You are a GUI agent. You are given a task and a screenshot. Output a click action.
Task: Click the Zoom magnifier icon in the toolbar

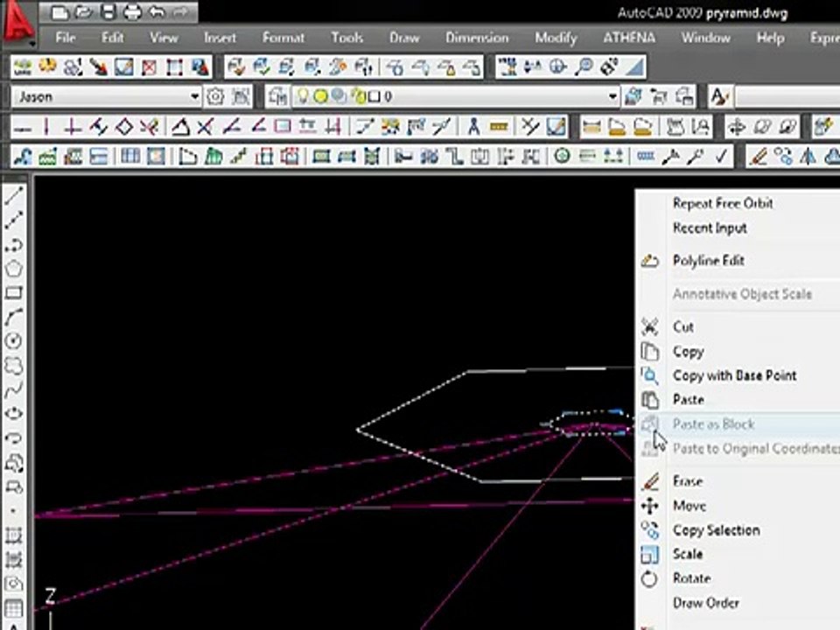coord(584,67)
